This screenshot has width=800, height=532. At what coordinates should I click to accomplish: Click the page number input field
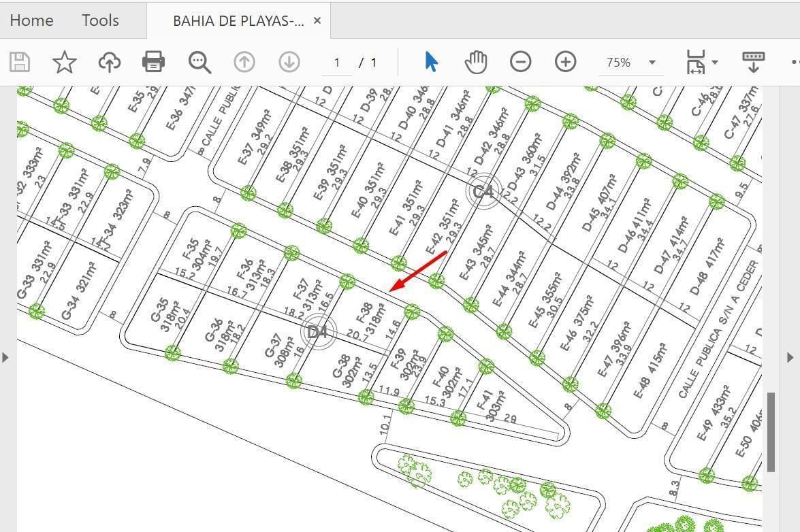tap(337, 63)
